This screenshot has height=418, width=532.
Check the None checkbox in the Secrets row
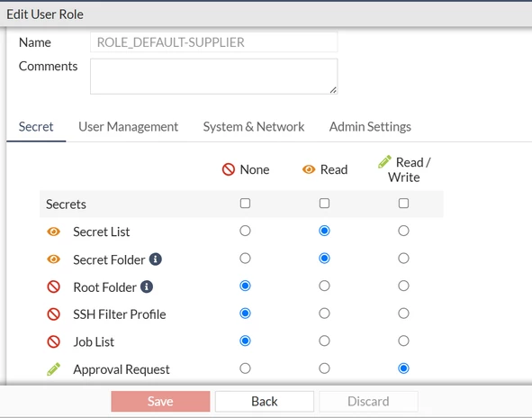[x=245, y=204]
